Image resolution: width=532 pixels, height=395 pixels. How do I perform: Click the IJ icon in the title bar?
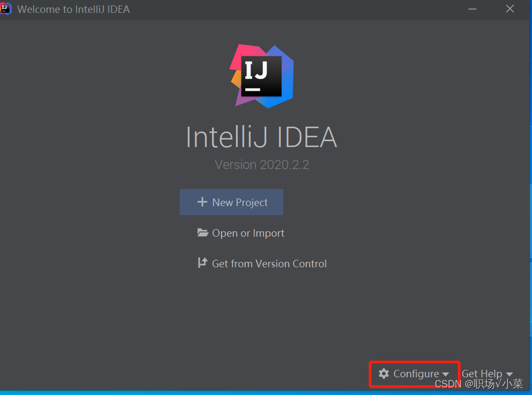pos(6,9)
